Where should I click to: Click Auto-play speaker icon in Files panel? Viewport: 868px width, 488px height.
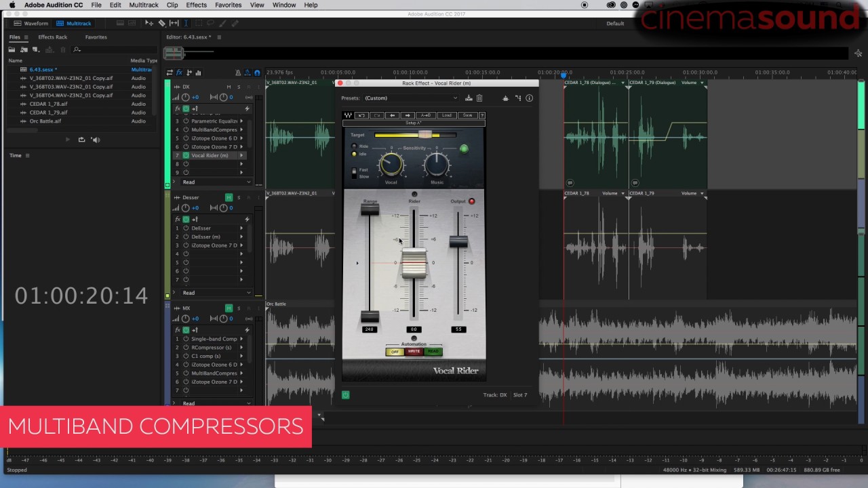[96, 140]
